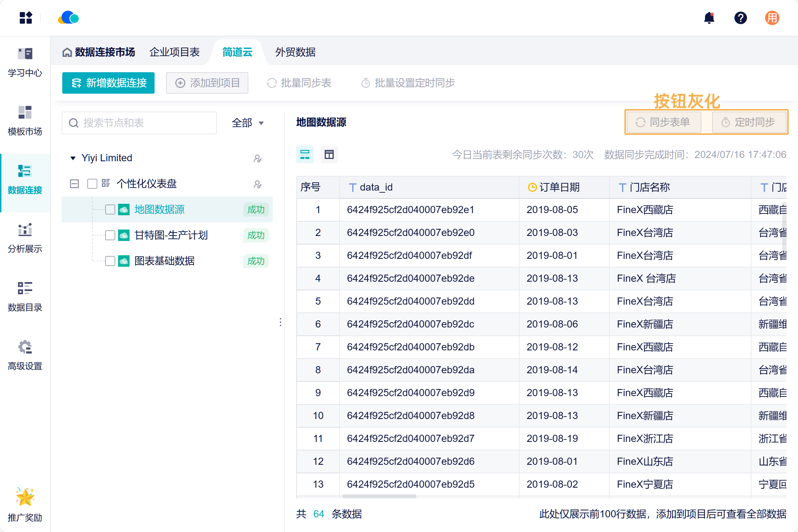Select the 图表基础数据 tree item
Viewport: 798px width, 532px height.
click(x=167, y=261)
